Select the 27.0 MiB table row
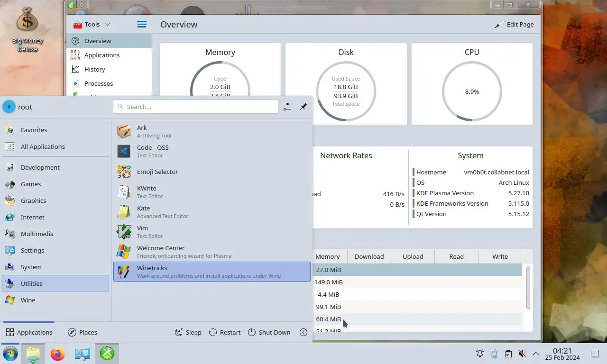This screenshot has height=364, width=607. (x=417, y=270)
